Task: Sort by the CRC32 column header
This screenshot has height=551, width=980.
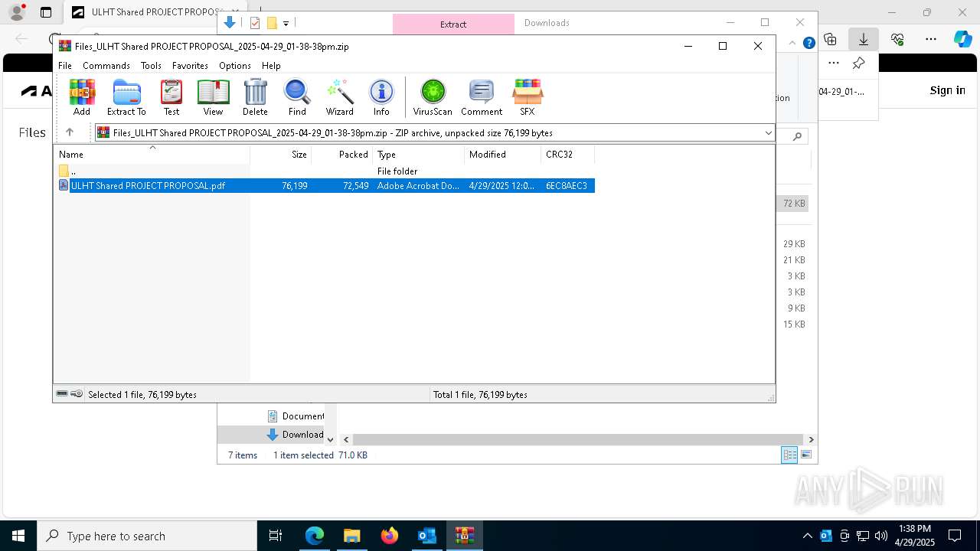Action: coord(568,155)
